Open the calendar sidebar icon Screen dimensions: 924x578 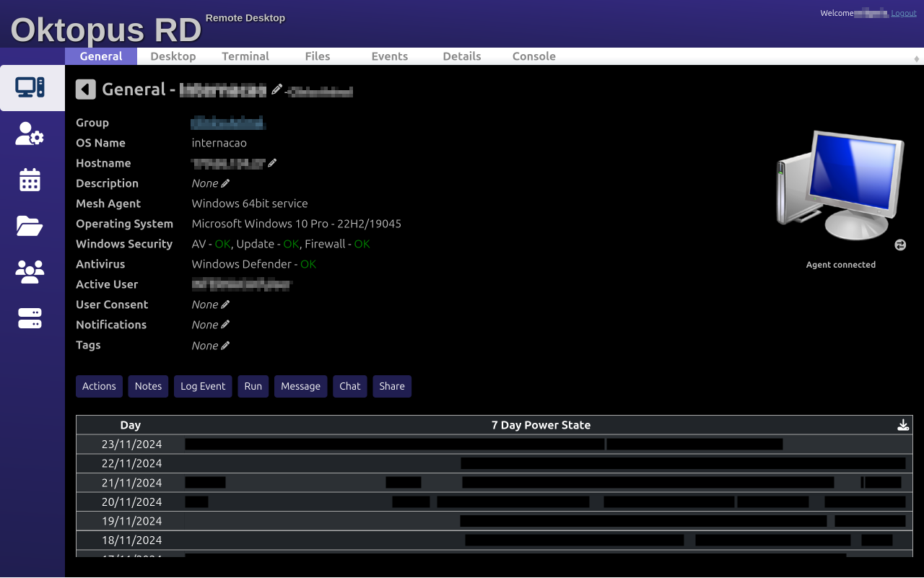click(x=30, y=180)
